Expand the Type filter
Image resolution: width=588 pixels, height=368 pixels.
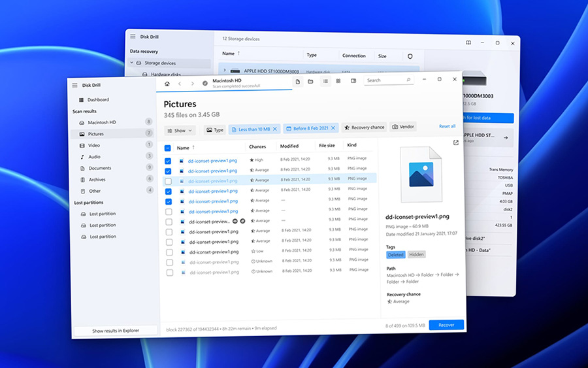215,129
